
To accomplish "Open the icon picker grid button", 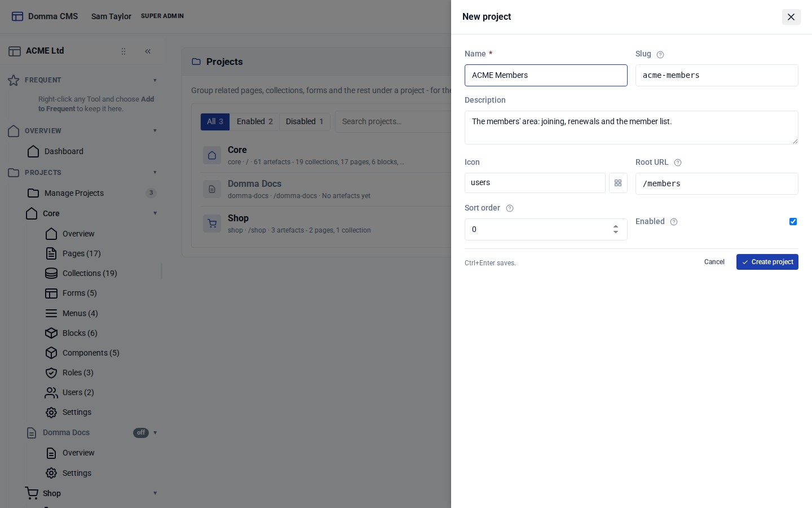I will click(x=618, y=183).
